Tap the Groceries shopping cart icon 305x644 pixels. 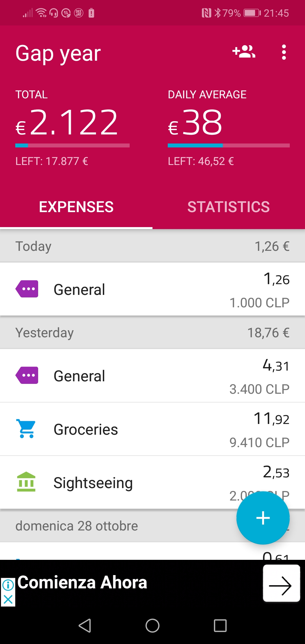(x=26, y=429)
